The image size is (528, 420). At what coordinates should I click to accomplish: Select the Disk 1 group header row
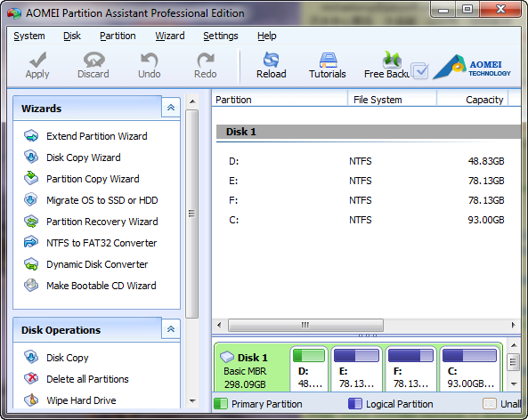[368, 132]
